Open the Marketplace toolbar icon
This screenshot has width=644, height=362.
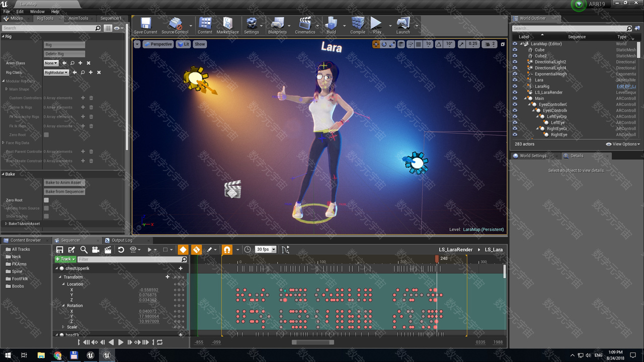tap(227, 25)
